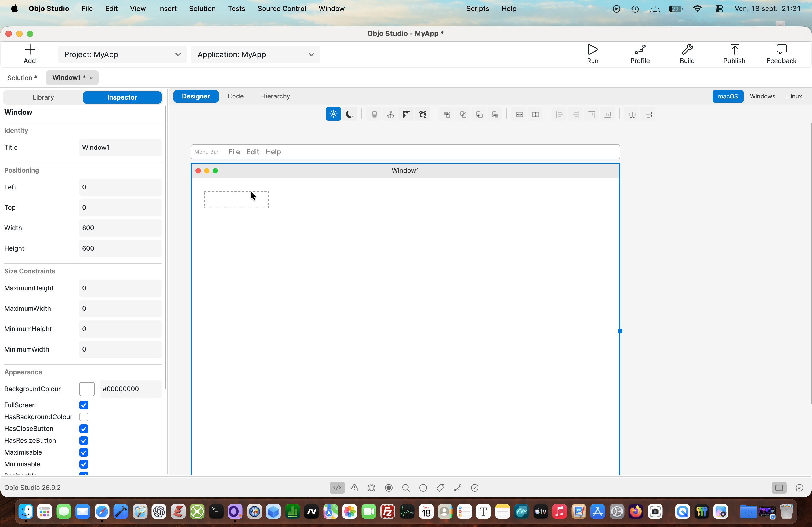Preview the Linux platform layout

pyautogui.click(x=795, y=97)
